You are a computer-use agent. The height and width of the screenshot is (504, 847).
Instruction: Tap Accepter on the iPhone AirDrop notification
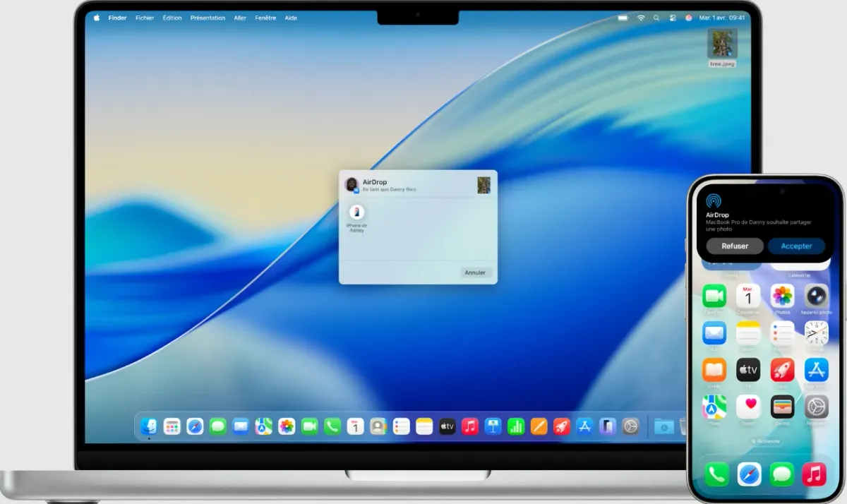[796, 246]
